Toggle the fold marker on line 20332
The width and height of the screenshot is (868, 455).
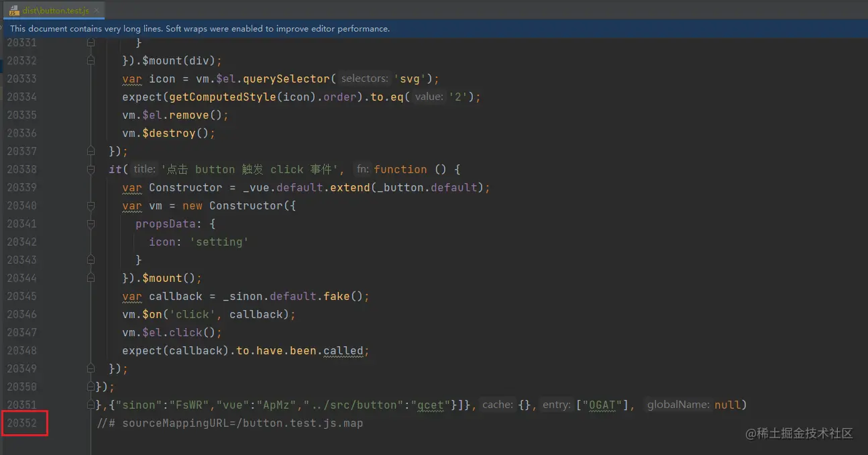coord(91,60)
